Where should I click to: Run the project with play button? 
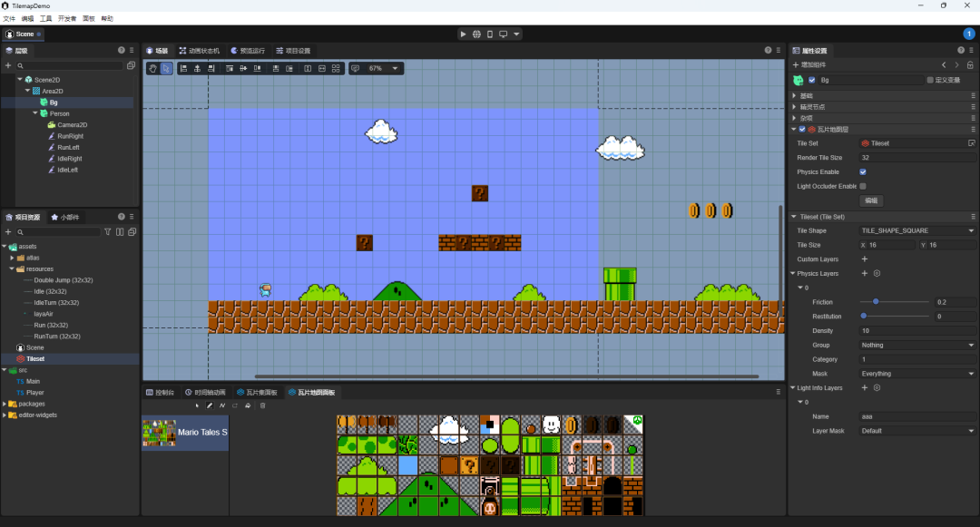(x=463, y=34)
